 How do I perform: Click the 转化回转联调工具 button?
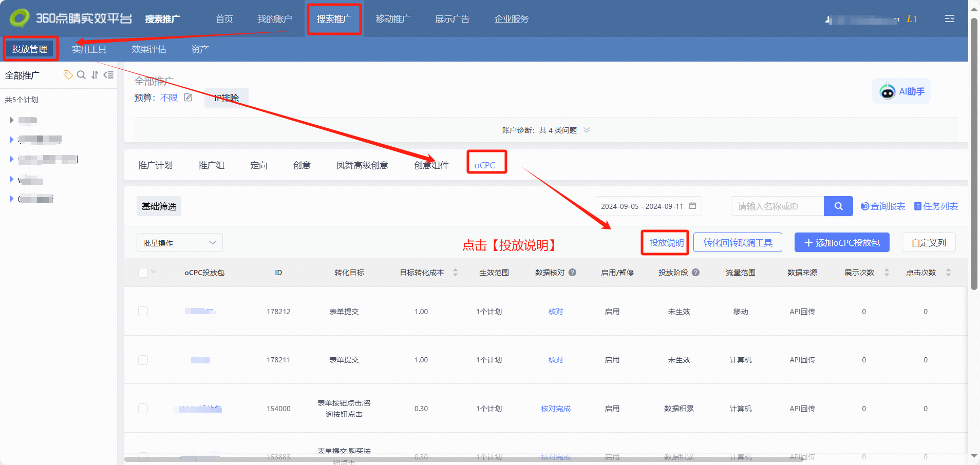738,243
